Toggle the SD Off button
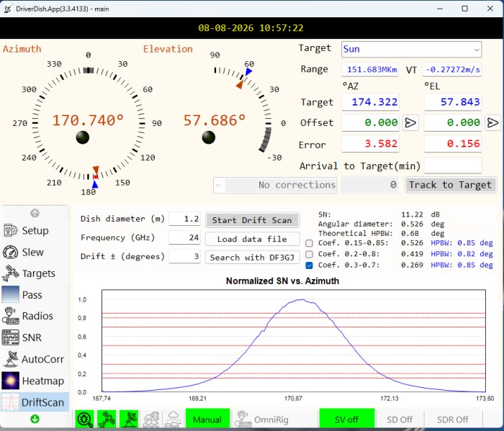This screenshot has height=431, width=504. (x=400, y=419)
